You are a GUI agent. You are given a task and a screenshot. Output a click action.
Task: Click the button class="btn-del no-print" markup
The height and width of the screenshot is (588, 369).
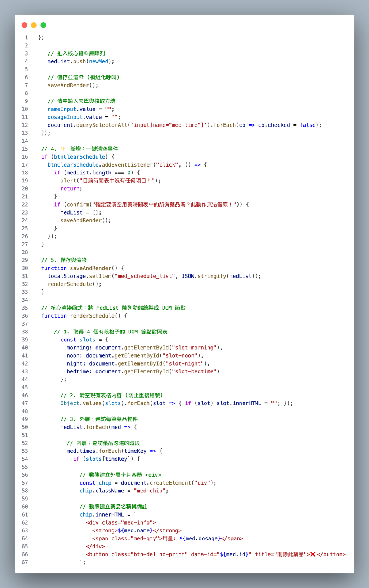(x=215, y=554)
